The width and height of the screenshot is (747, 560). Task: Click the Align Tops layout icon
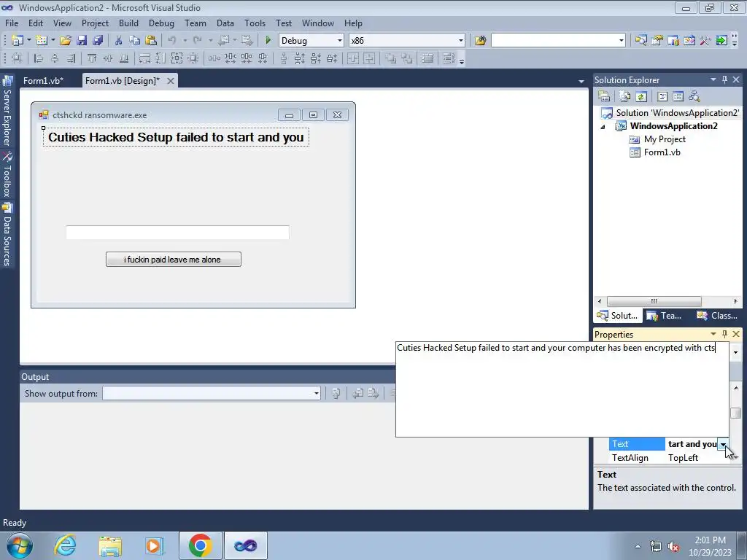click(92, 58)
